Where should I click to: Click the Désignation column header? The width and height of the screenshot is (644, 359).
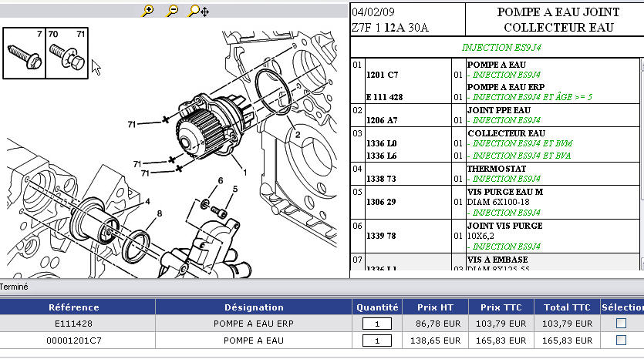pos(254,307)
